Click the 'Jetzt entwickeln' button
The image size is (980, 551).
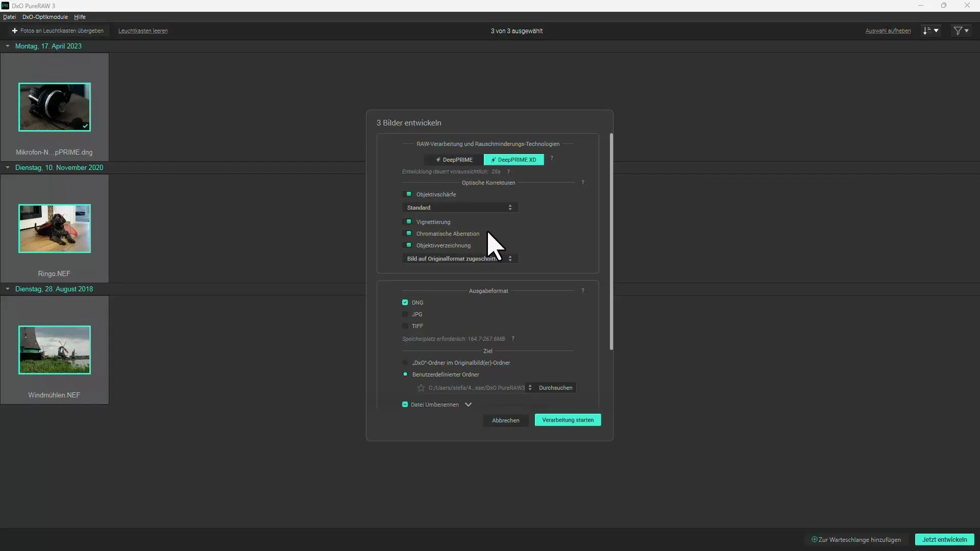pyautogui.click(x=944, y=540)
